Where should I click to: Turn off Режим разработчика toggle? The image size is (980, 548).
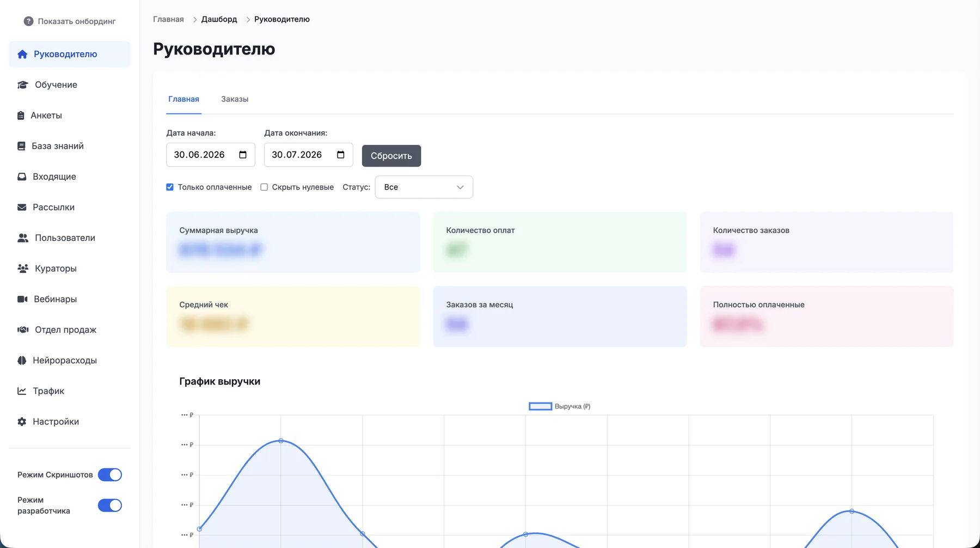click(110, 506)
